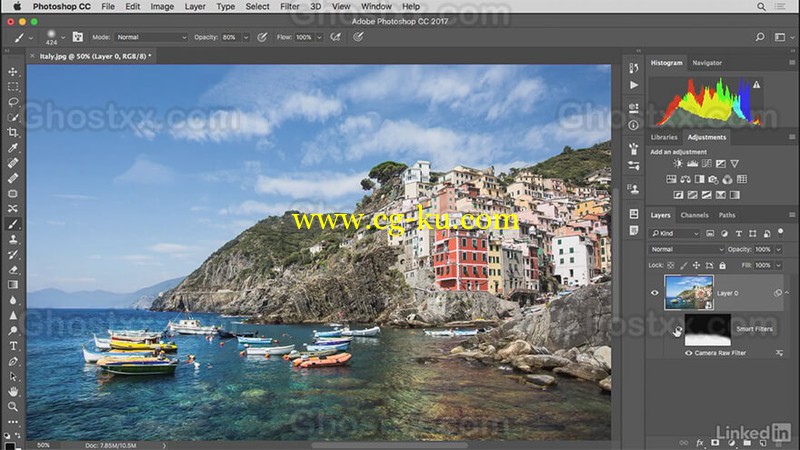The height and width of the screenshot is (450, 800).
Task: Collapse Layer 0 smart filters list
Action: pyautogui.click(x=787, y=293)
